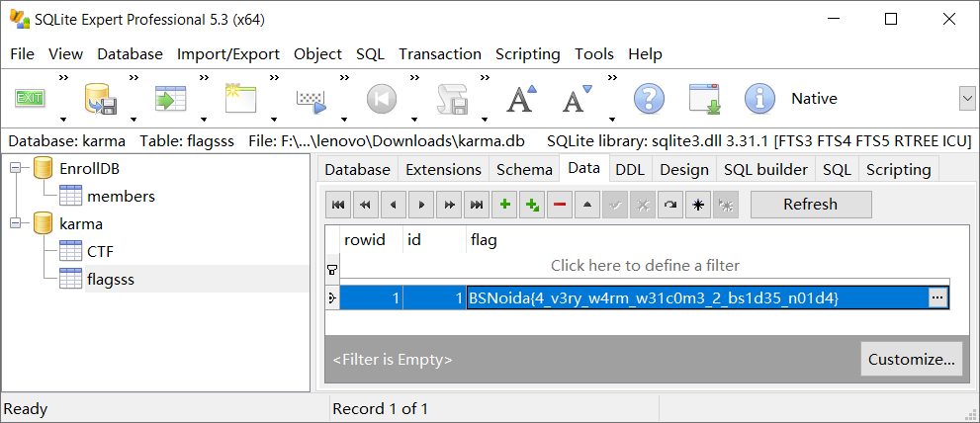This screenshot has height=423, width=980.
Task: Jump to last record in navigator
Action: [477, 205]
